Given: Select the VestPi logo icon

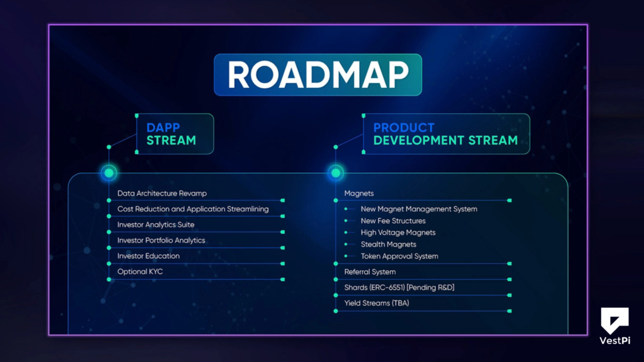Looking at the screenshot, I should [x=614, y=321].
